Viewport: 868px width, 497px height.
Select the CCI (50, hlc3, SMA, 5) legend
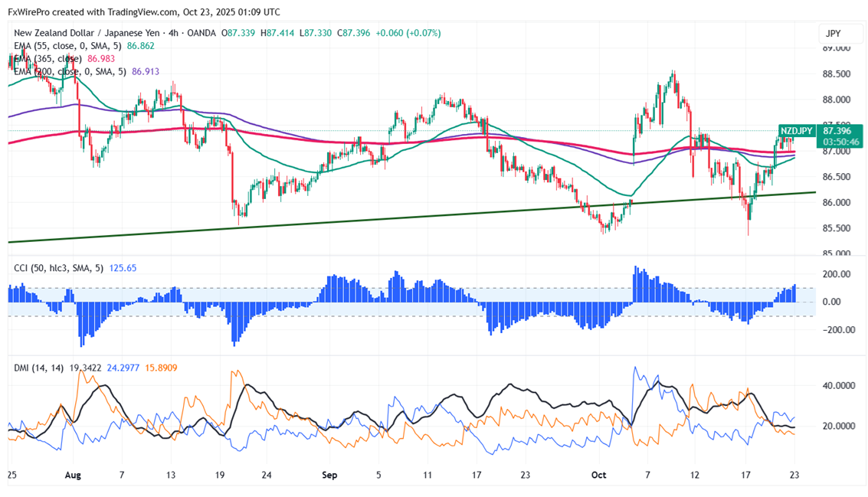coord(59,268)
